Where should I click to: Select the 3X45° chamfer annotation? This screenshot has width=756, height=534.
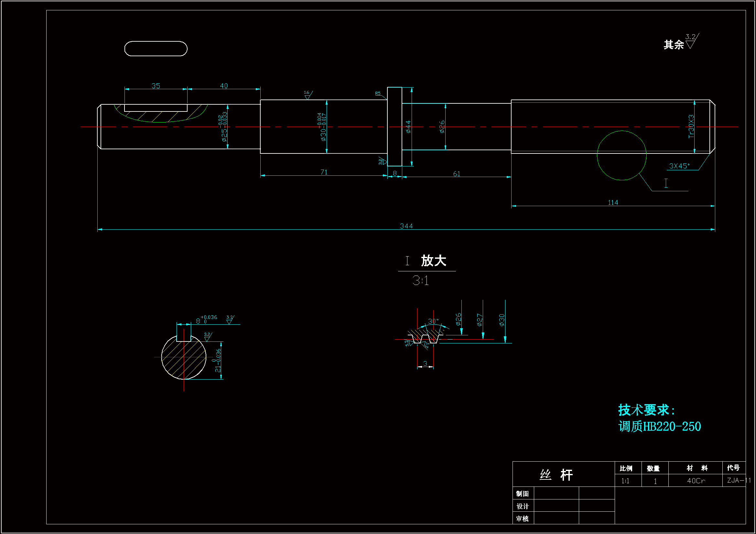[679, 166]
